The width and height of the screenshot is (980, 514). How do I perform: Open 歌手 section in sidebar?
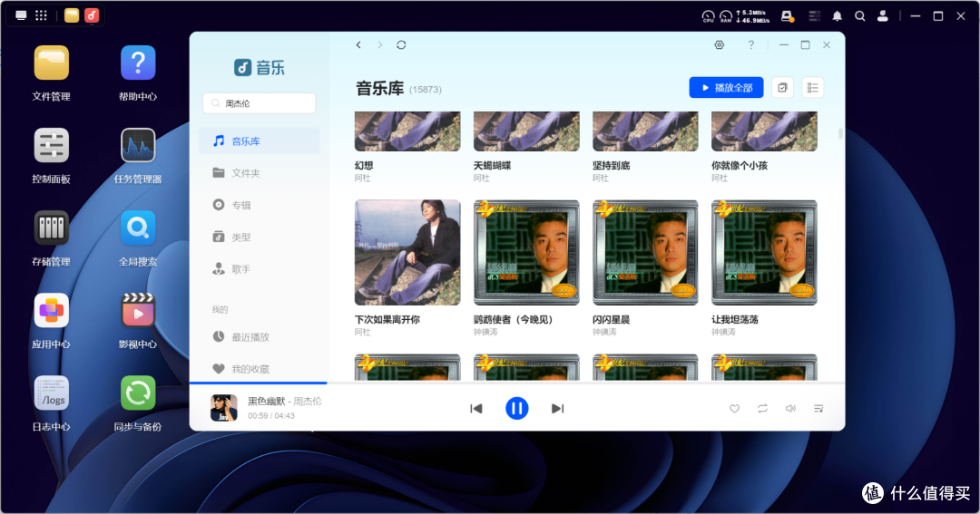(x=260, y=269)
